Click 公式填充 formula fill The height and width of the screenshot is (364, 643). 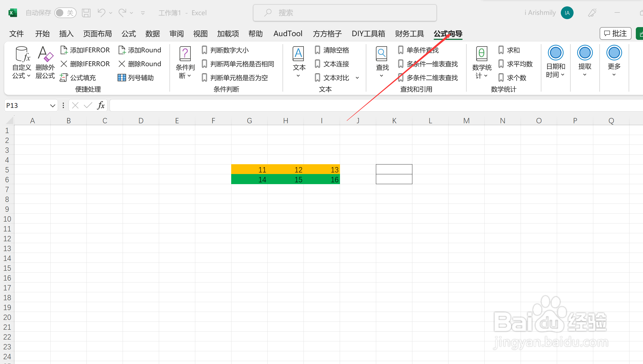[x=78, y=78]
